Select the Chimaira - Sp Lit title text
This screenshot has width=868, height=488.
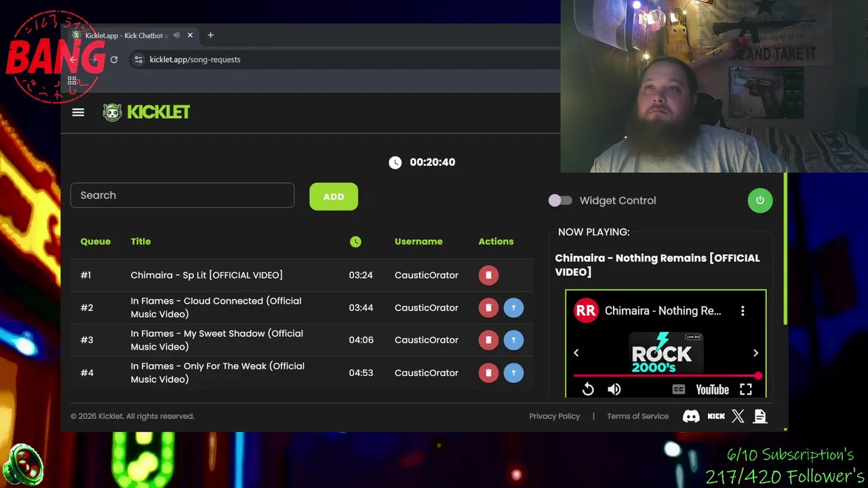click(206, 275)
